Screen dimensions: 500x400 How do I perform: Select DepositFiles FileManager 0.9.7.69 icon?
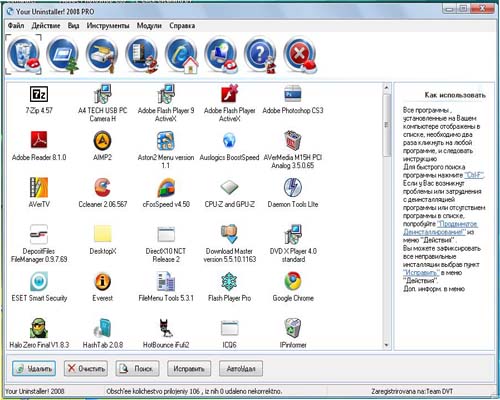coord(39,234)
